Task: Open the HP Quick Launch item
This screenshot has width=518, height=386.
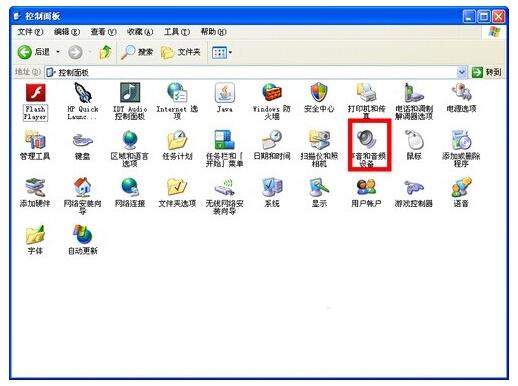Action: (83, 102)
